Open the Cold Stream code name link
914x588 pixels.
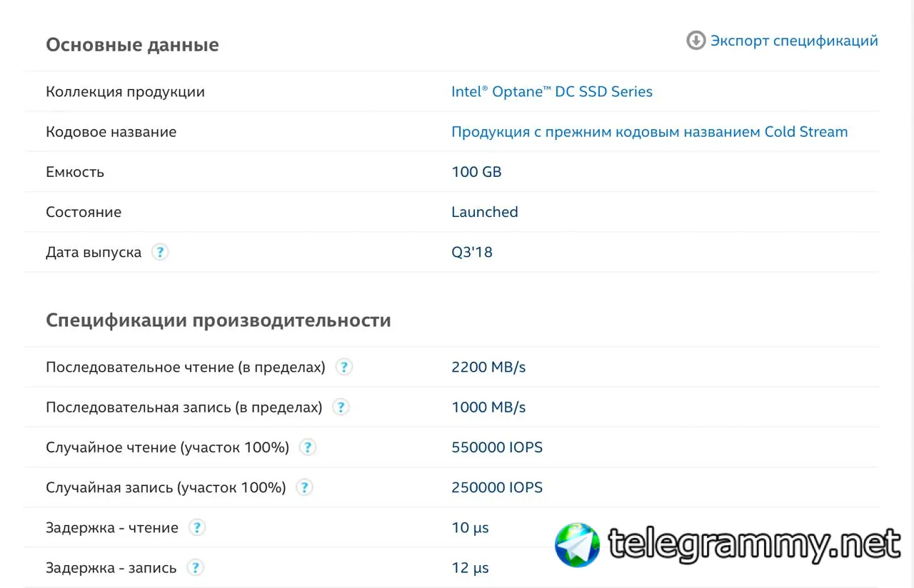(x=650, y=132)
